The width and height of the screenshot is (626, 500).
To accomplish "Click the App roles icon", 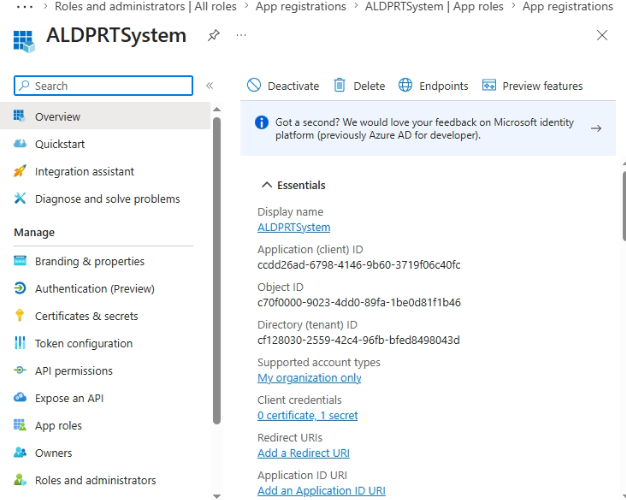I will [20, 425].
